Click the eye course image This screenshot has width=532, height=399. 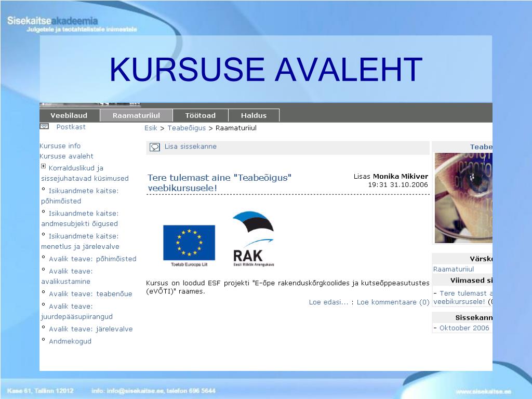463,198
